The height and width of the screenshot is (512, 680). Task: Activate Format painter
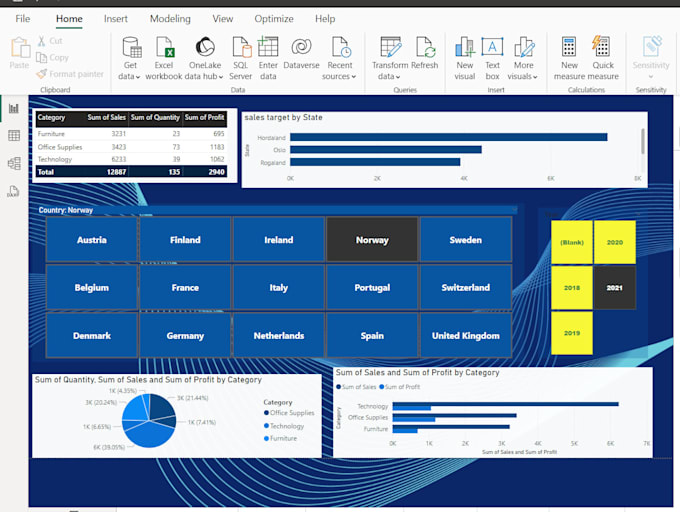tap(70, 74)
